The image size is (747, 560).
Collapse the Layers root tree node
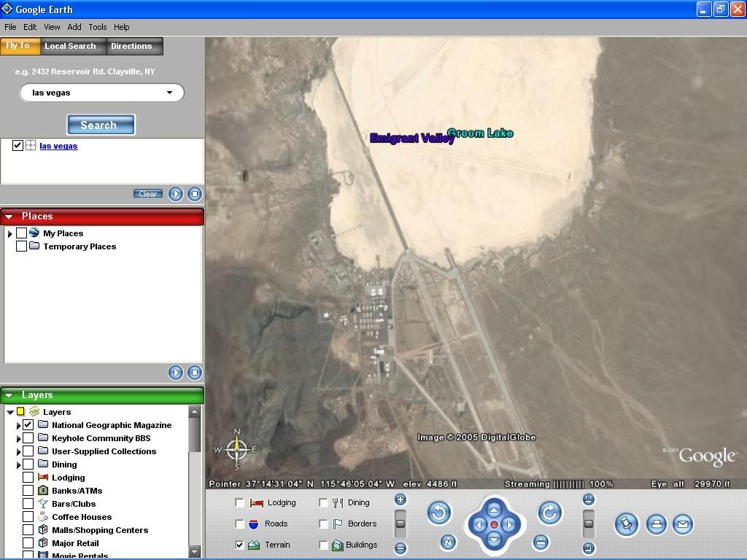click(x=10, y=412)
